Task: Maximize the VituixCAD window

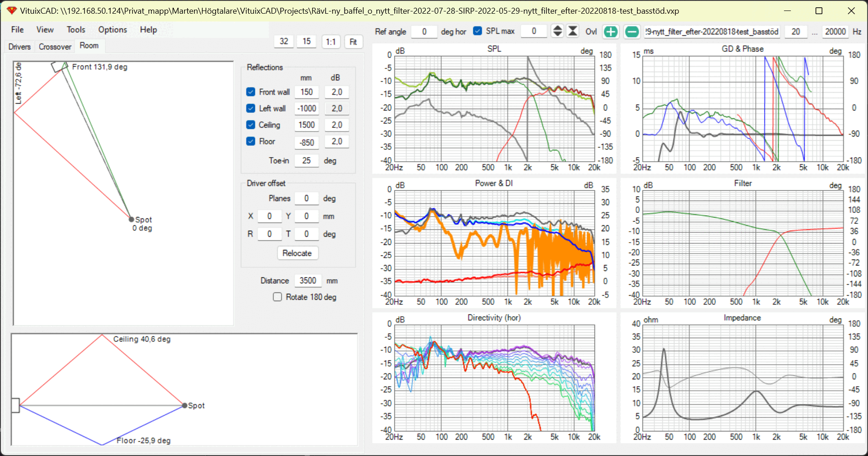Action: pyautogui.click(x=819, y=11)
